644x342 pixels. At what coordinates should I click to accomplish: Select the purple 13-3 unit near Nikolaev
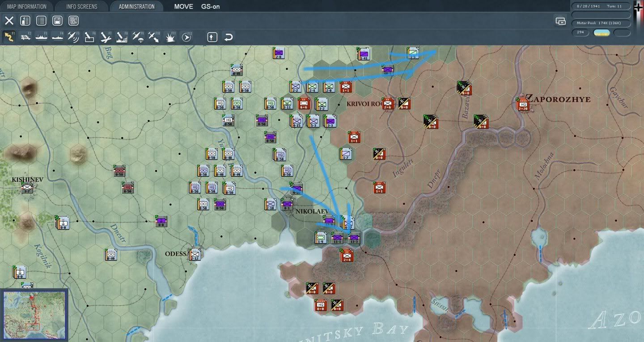tap(354, 239)
